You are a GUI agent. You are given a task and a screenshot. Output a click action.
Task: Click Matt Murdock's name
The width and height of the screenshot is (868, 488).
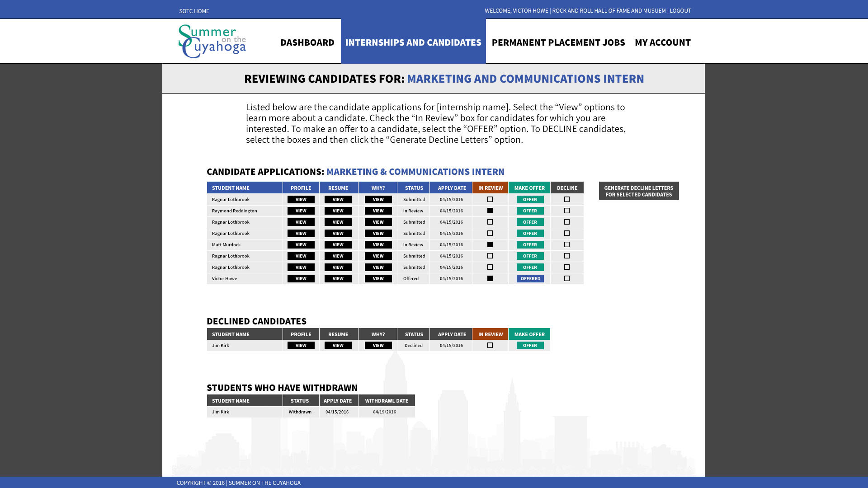(x=226, y=244)
